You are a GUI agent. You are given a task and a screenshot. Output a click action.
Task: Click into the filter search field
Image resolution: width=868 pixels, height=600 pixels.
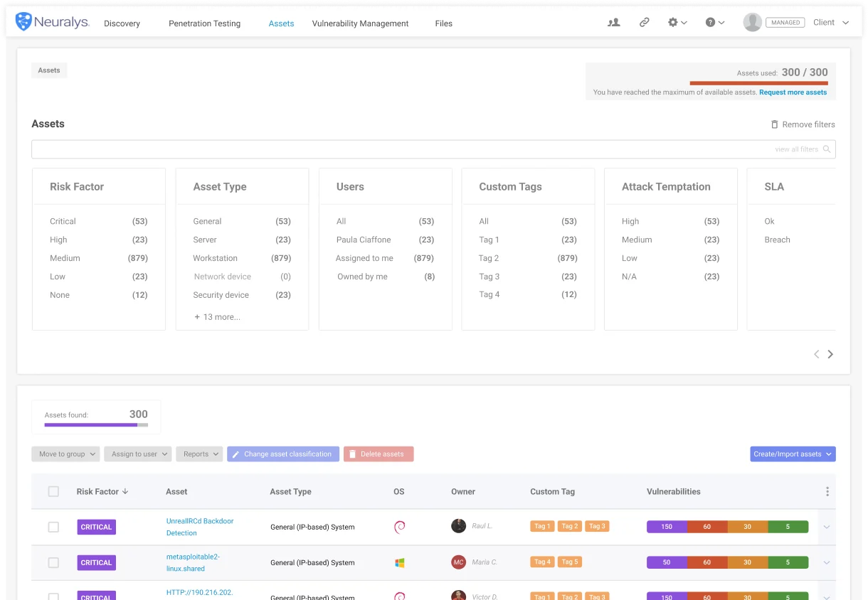click(433, 149)
